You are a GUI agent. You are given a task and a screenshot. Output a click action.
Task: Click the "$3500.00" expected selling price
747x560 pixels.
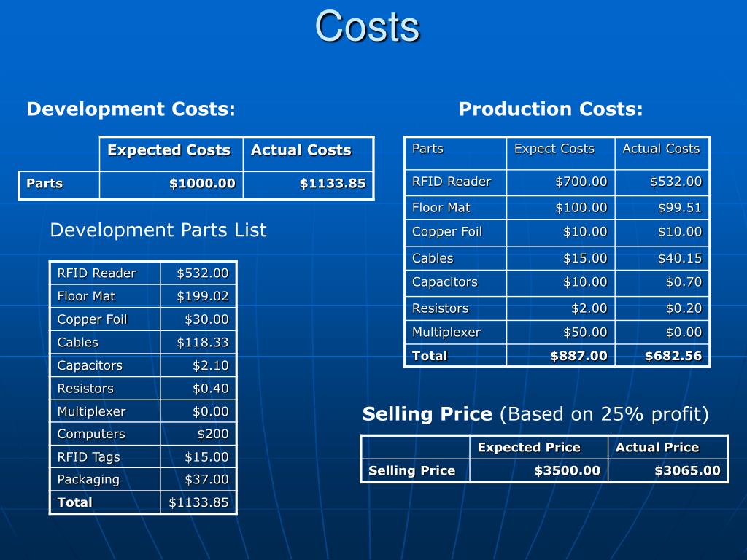(x=567, y=470)
